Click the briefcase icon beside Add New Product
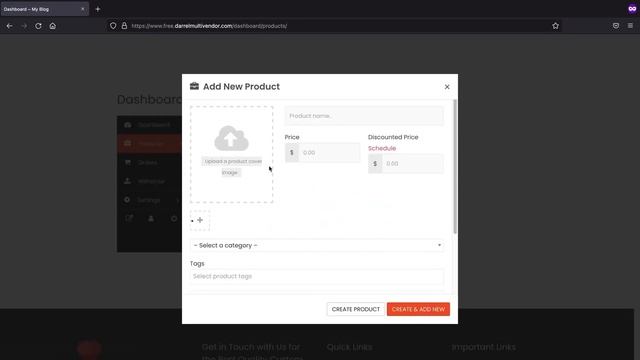This screenshot has height=360, width=640. tap(194, 86)
